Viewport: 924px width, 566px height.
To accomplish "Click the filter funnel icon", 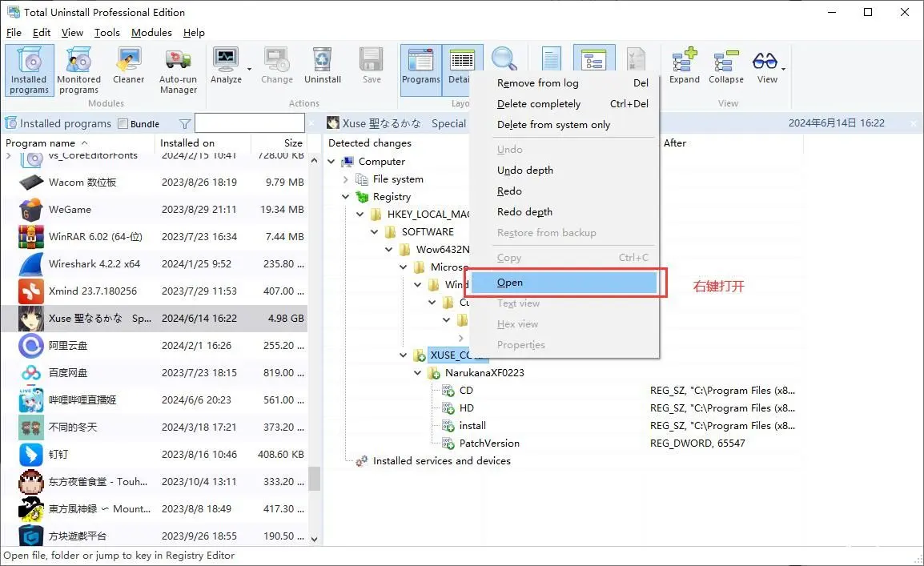I will click(x=184, y=123).
